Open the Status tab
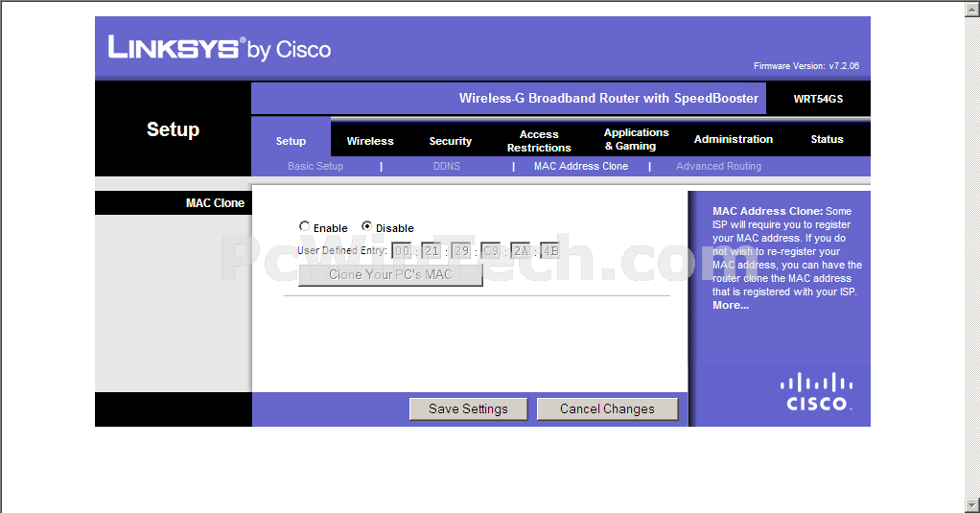 click(x=827, y=139)
